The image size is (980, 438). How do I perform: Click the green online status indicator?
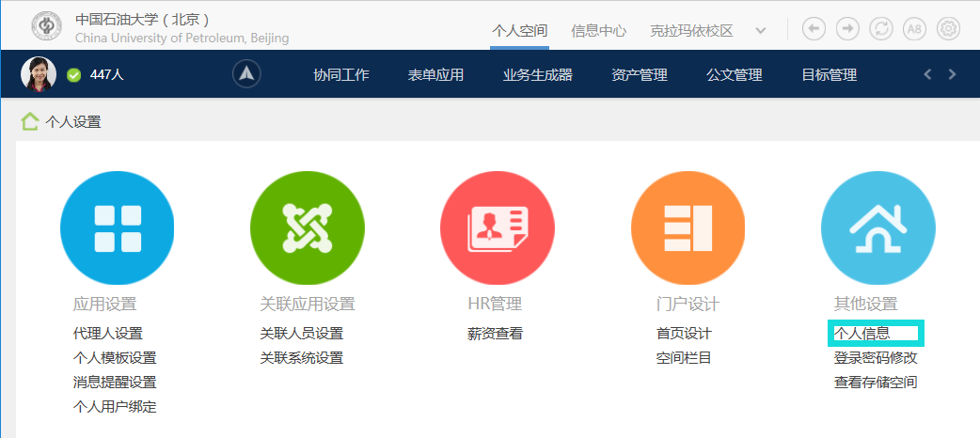(74, 75)
